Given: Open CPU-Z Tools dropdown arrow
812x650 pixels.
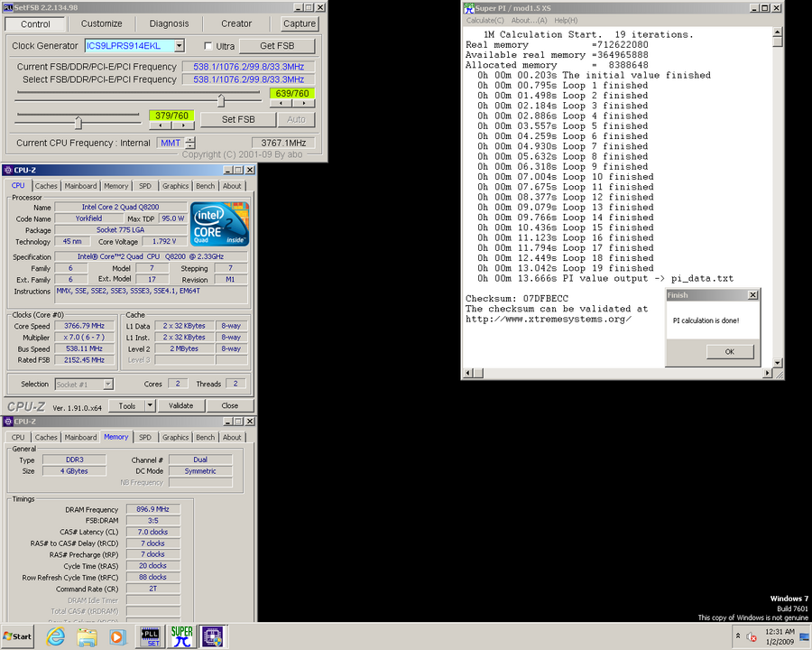Looking at the screenshot, I should coord(150,405).
